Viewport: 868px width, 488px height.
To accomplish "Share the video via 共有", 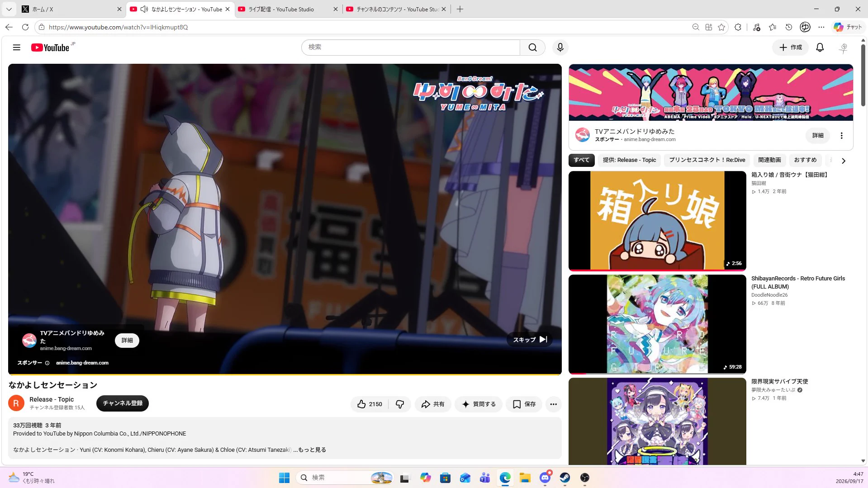I will (432, 404).
